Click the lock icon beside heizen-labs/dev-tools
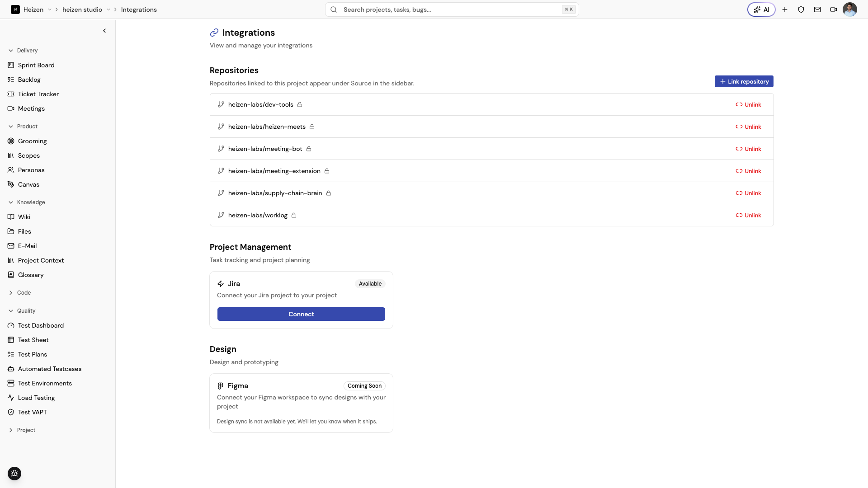The image size is (868, 488). (300, 104)
